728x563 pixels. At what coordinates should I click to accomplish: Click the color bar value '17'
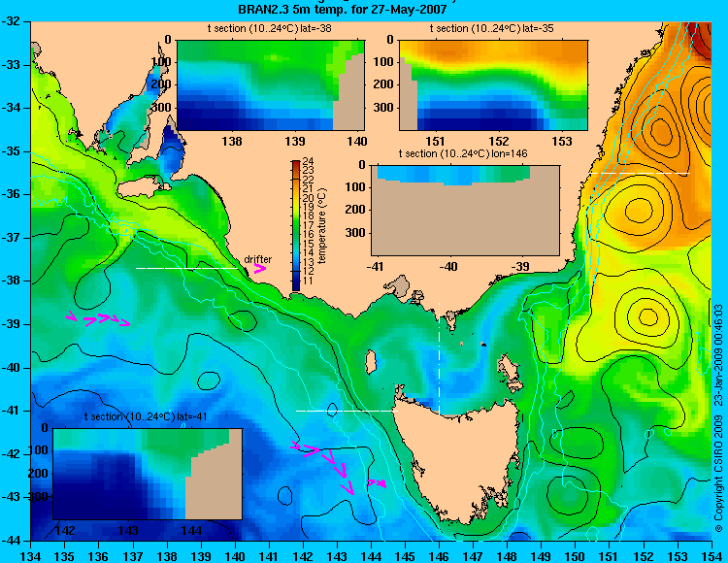coord(308,225)
